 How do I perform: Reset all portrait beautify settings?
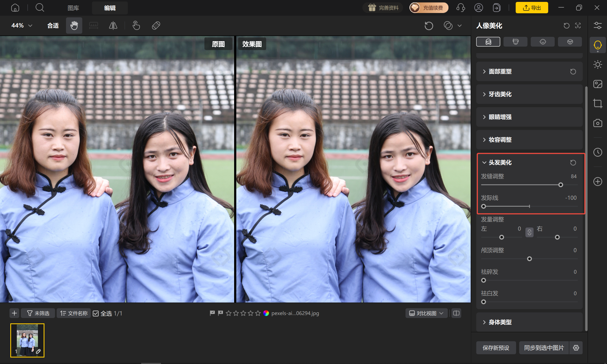coord(567,26)
